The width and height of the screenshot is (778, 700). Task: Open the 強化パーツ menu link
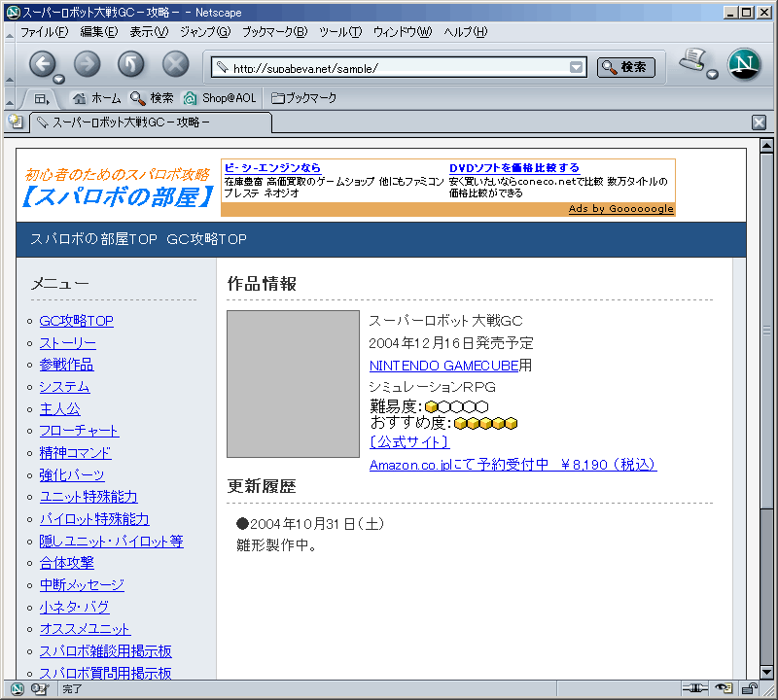coord(72,474)
